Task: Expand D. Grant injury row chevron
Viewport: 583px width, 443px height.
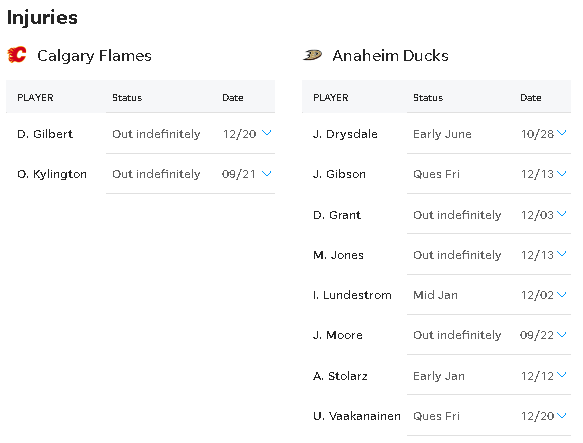Action: coord(561,214)
